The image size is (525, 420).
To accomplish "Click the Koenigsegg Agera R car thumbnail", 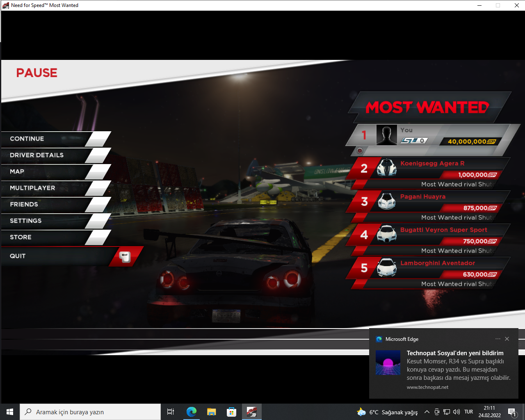I will pos(387,168).
